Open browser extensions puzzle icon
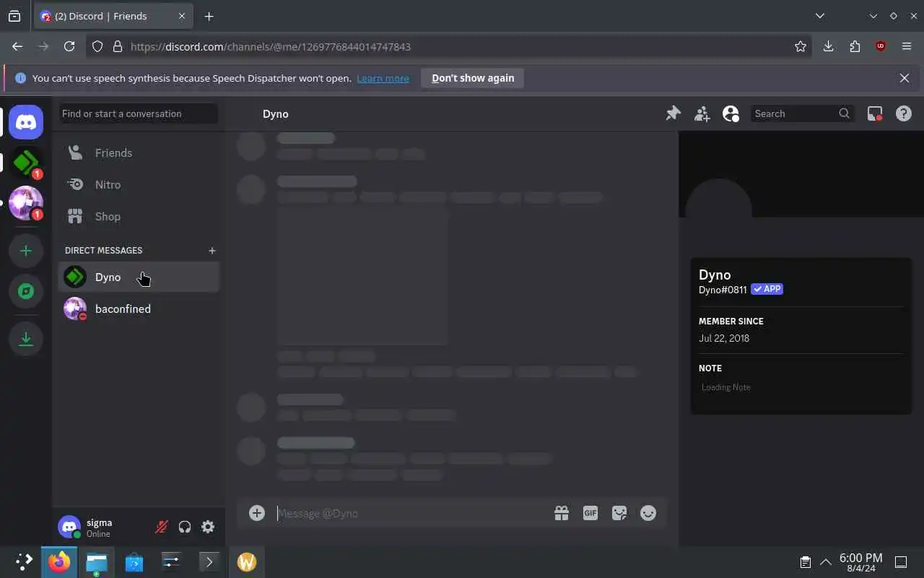 coord(855,46)
